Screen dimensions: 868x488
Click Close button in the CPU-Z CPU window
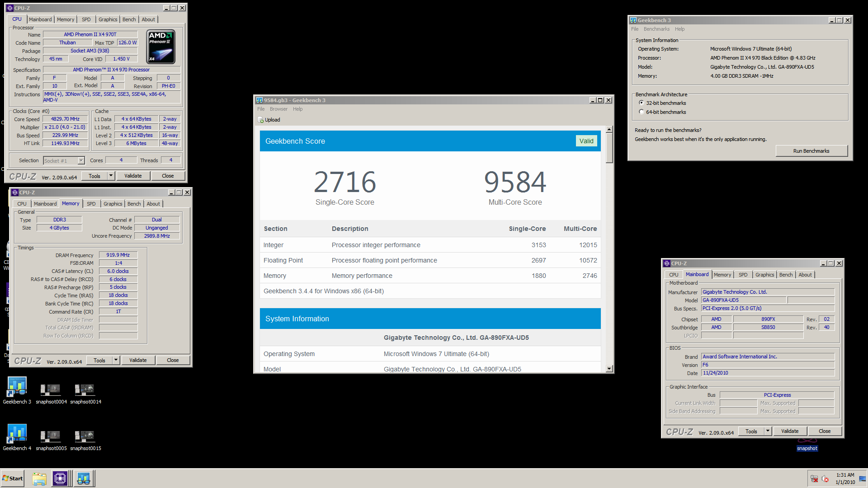pos(168,176)
